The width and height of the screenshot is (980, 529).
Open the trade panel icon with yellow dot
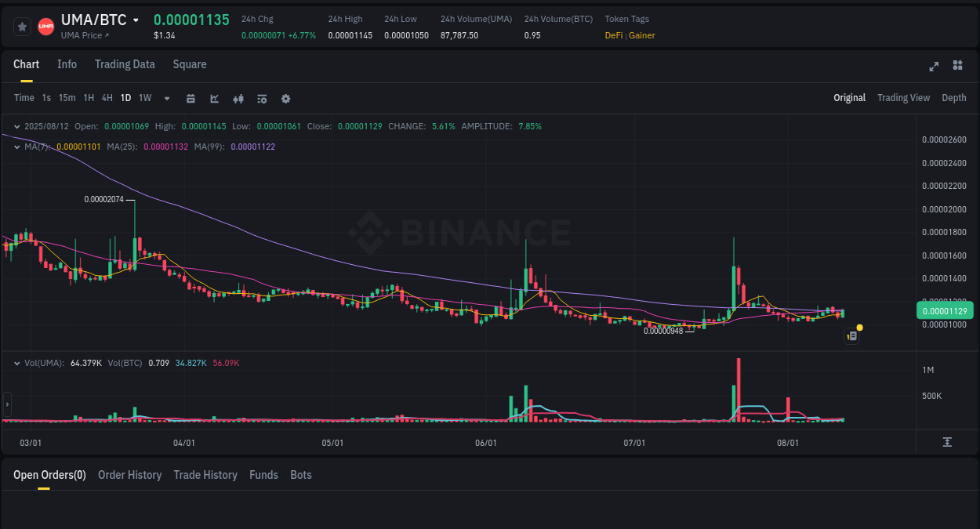(852, 335)
